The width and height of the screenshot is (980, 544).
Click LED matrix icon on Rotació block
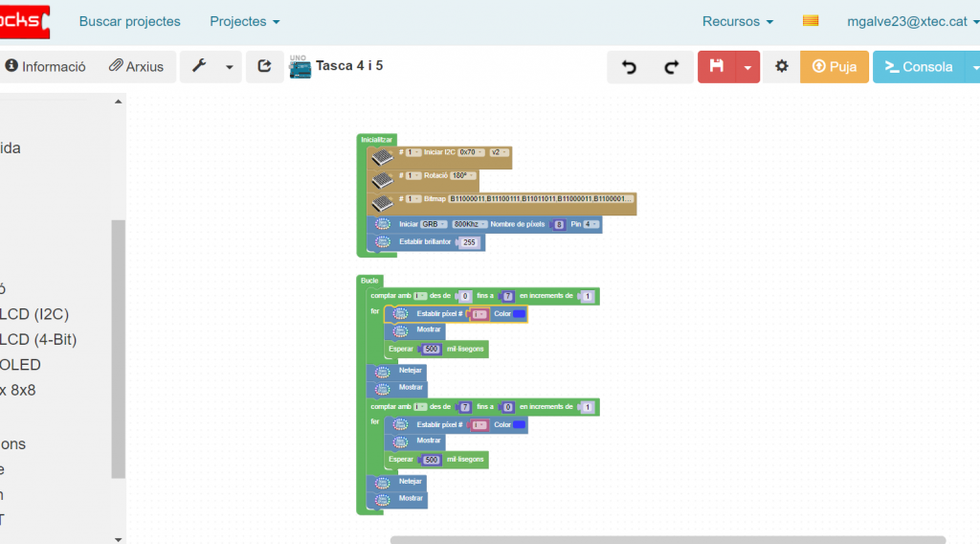coord(383,178)
